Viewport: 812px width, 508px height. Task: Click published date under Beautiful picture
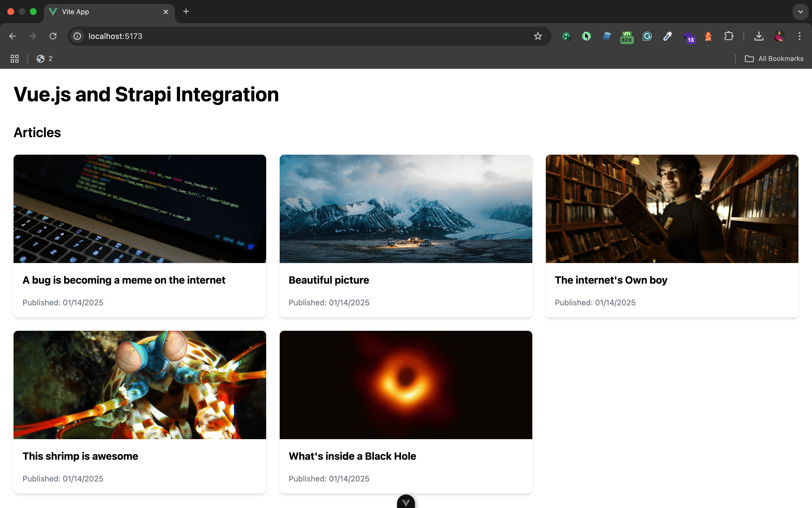(x=329, y=302)
